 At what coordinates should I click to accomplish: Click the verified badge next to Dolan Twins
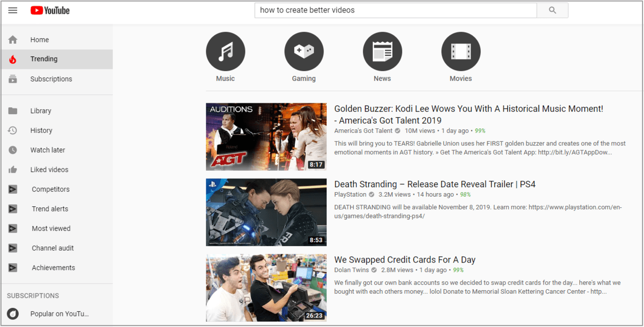click(x=374, y=270)
